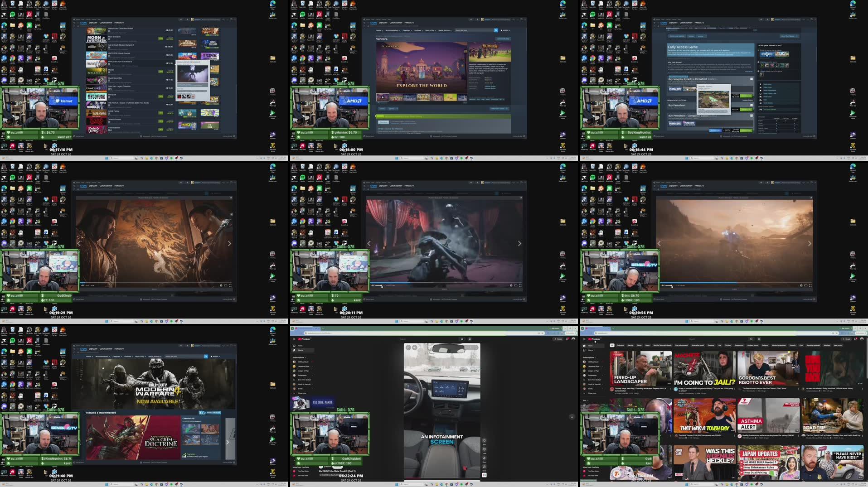Mute the infotainment screen Short's volume
The image size is (868, 487).
414,347
